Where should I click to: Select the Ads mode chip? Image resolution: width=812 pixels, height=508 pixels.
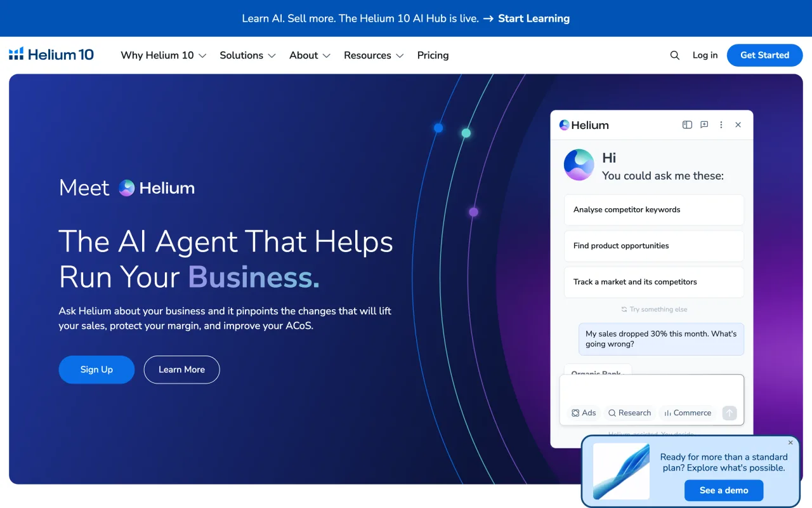pyautogui.click(x=583, y=413)
